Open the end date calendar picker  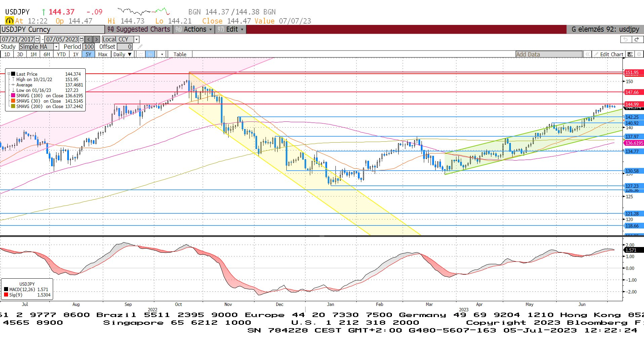coord(81,39)
